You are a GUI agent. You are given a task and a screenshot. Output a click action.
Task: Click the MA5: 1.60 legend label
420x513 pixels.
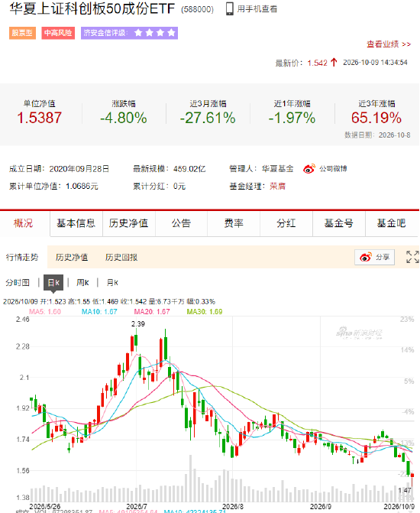pos(45,311)
